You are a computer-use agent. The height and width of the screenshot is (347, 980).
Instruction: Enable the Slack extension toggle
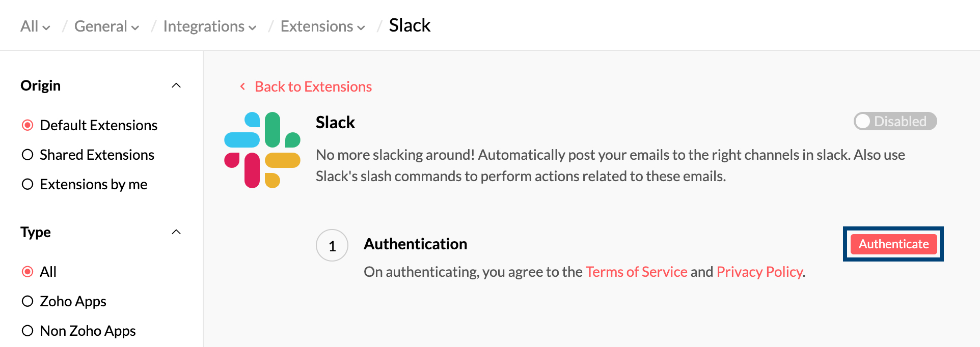[x=895, y=121]
